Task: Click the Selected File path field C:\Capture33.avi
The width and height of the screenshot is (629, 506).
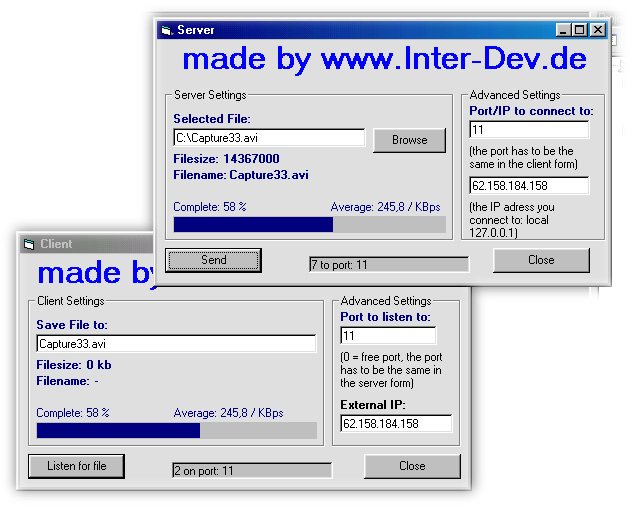Action: tap(269, 138)
